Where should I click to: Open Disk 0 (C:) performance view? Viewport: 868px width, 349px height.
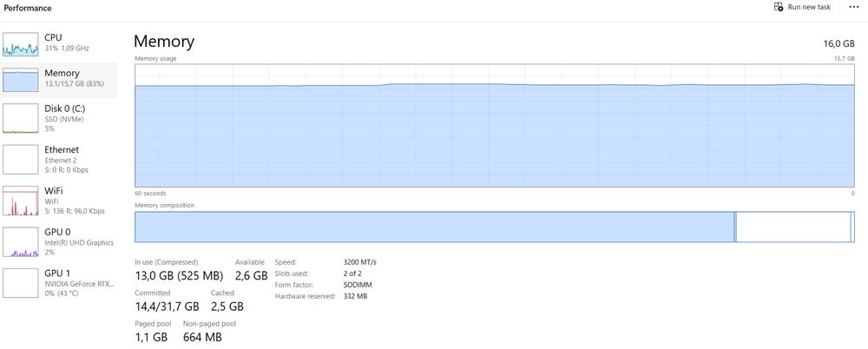click(x=58, y=118)
